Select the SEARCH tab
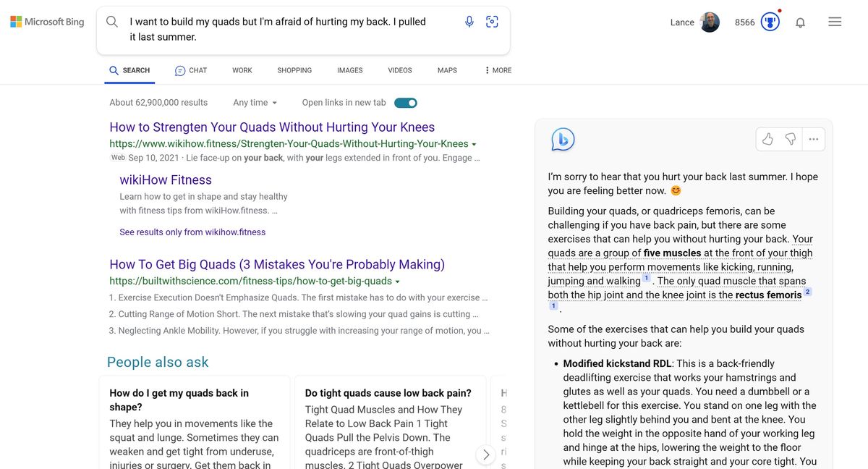Viewport: 868px width, 469px height. 129,70
